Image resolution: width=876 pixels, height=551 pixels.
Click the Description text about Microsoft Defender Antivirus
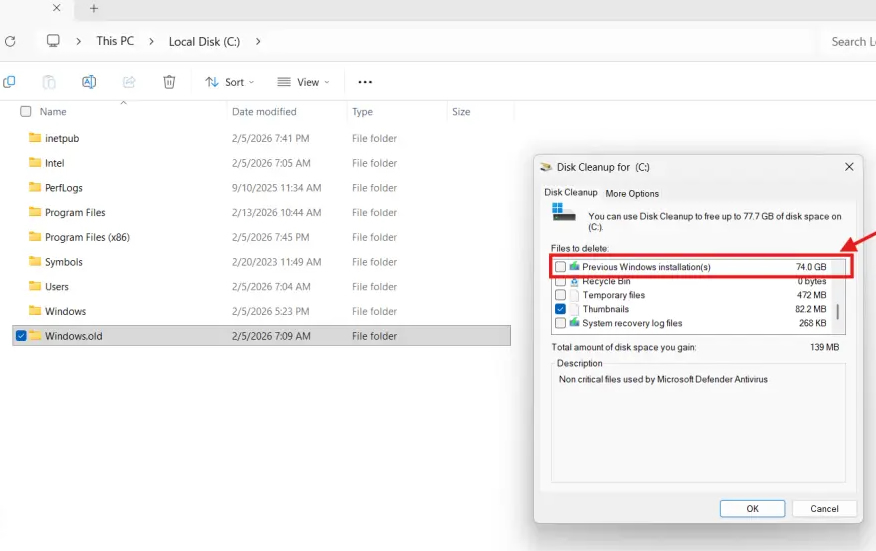[x=663, y=379]
